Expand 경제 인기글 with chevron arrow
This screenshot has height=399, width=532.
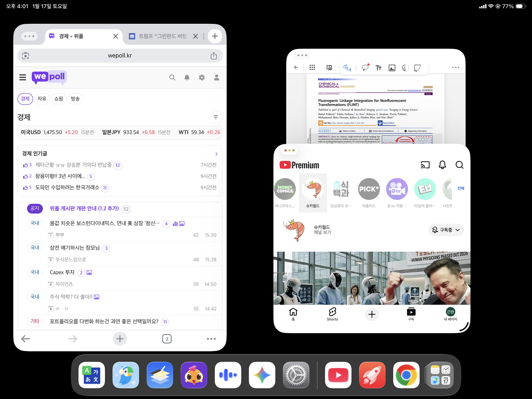coord(216,154)
